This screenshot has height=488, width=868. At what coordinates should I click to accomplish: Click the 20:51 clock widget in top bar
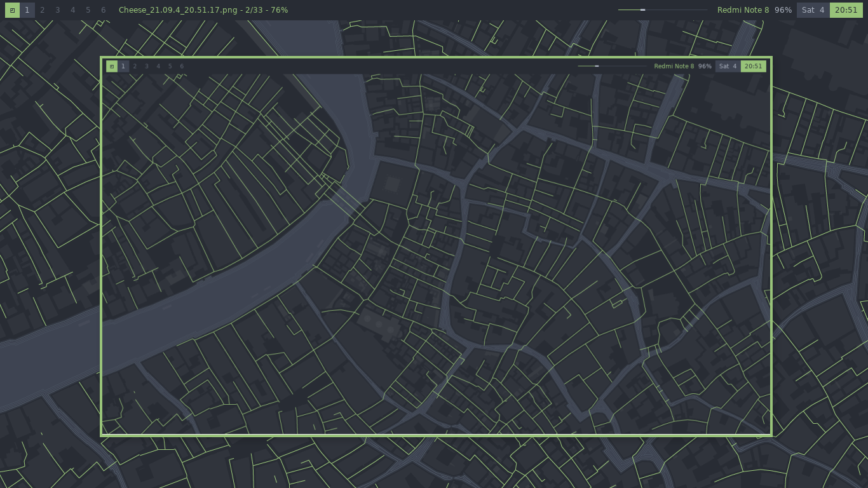pos(846,10)
